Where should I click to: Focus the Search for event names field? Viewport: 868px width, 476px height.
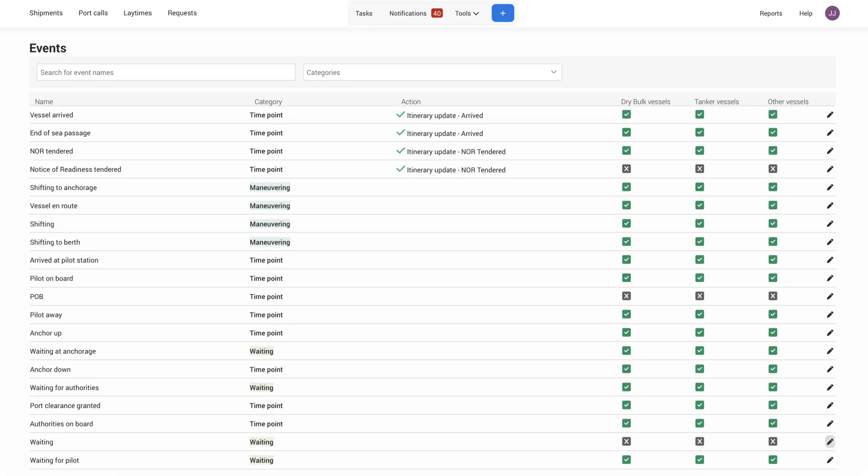tap(166, 72)
